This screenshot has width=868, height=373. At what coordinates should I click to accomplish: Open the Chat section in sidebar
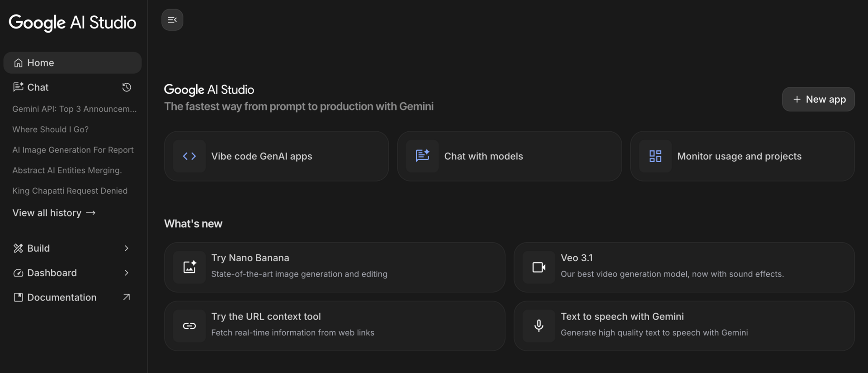pos(38,87)
